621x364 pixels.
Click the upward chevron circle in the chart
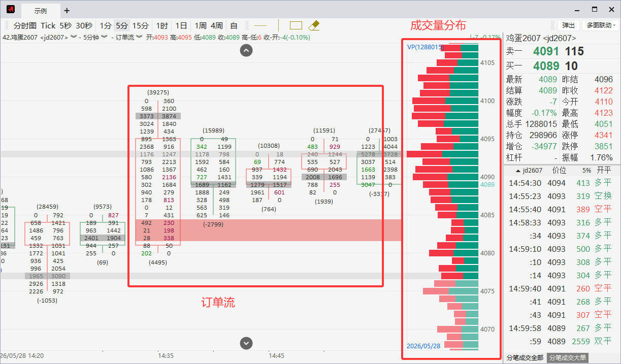246,50
